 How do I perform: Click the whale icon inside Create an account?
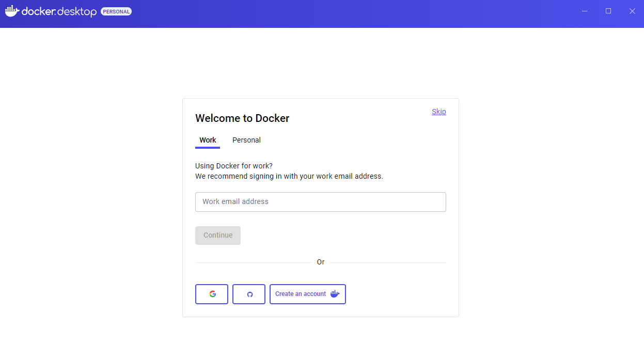[x=335, y=293]
